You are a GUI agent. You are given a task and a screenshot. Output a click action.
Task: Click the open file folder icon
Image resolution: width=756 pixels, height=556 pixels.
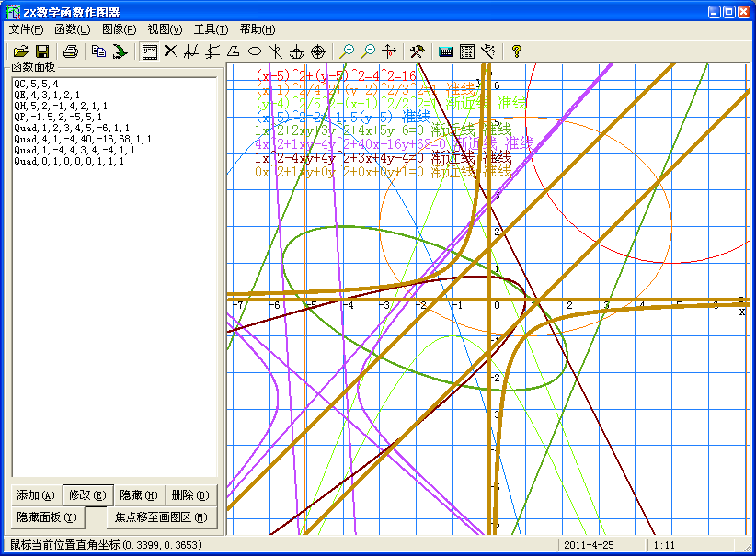click(x=21, y=51)
